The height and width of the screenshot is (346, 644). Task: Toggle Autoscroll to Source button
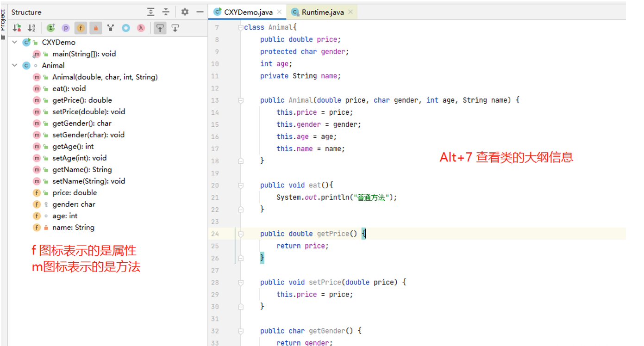click(x=160, y=28)
